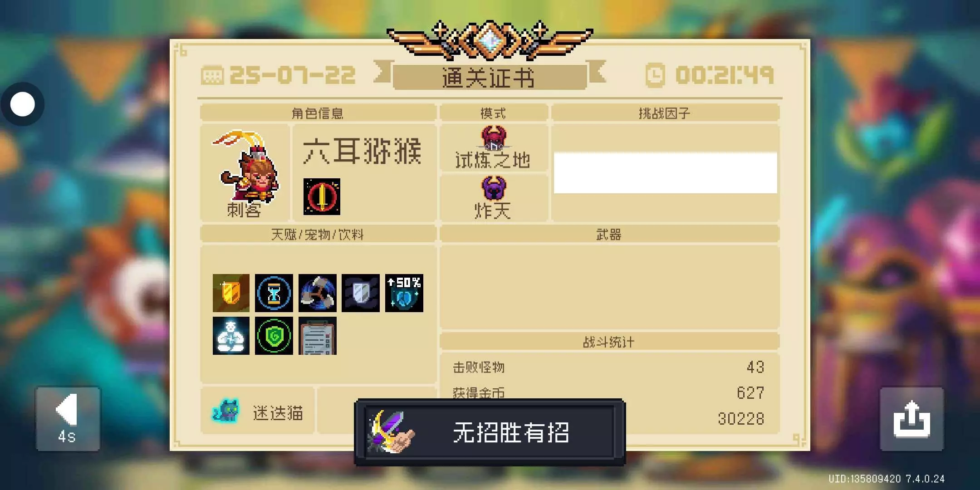Tap the back arrow with 4s countdown

(x=68, y=419)
